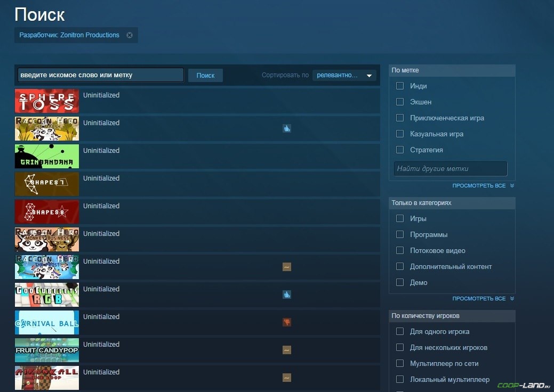Expand all categories via ПРОСМОТРЕТЬ ВСЕ under categories

[483, 298]
